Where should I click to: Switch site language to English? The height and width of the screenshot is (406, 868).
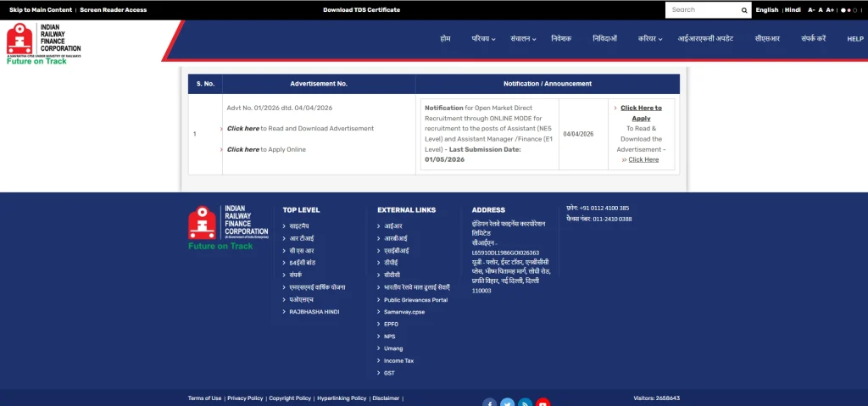coord(766,10)
